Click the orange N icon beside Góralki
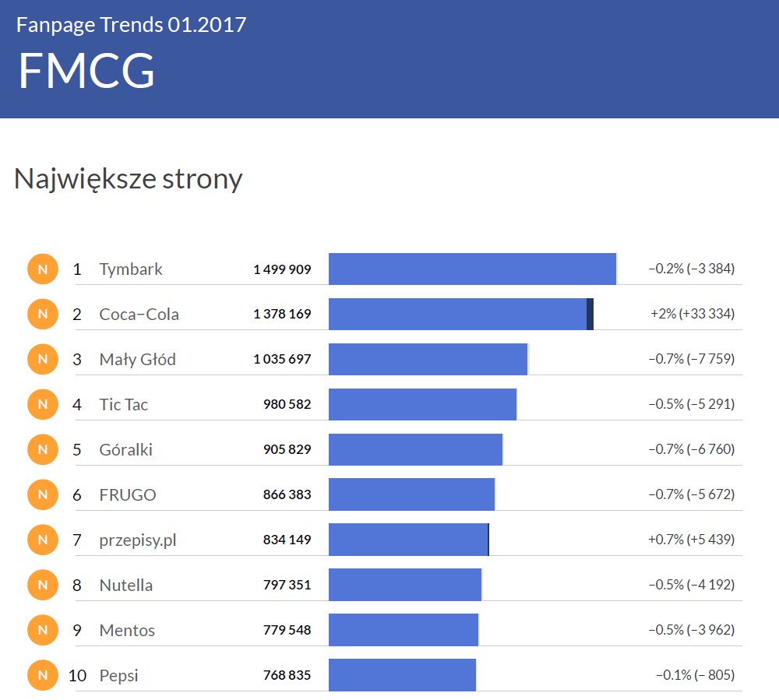This screenshot has height=700, width=779. coord(43,450)
